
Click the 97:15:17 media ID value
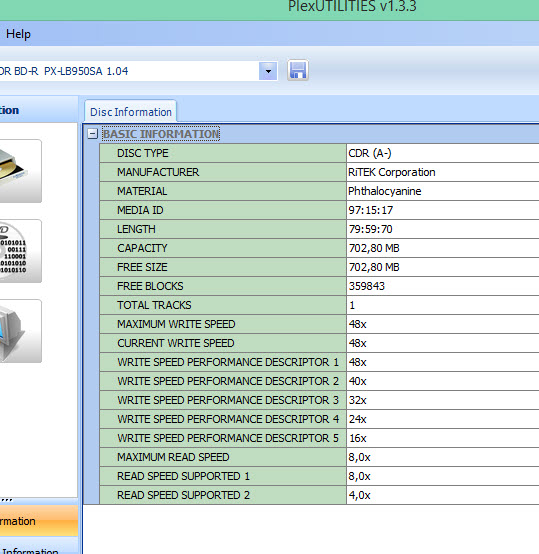tap(371, 210)
